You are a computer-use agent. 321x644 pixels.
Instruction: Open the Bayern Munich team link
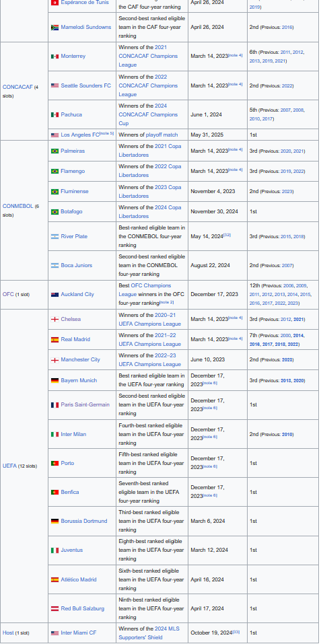pyautogui.click(x=79, y=381)
